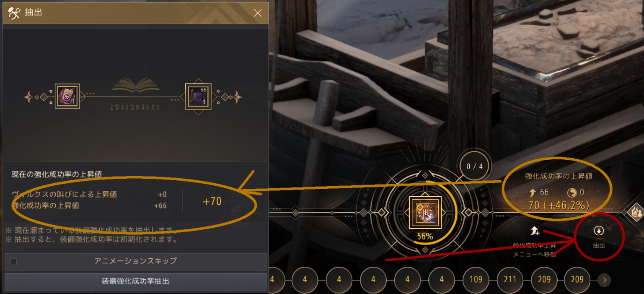
Task: Select the 209 slot beside the chevron arrow
Action: pyautogui.click(x=577, y=279)
